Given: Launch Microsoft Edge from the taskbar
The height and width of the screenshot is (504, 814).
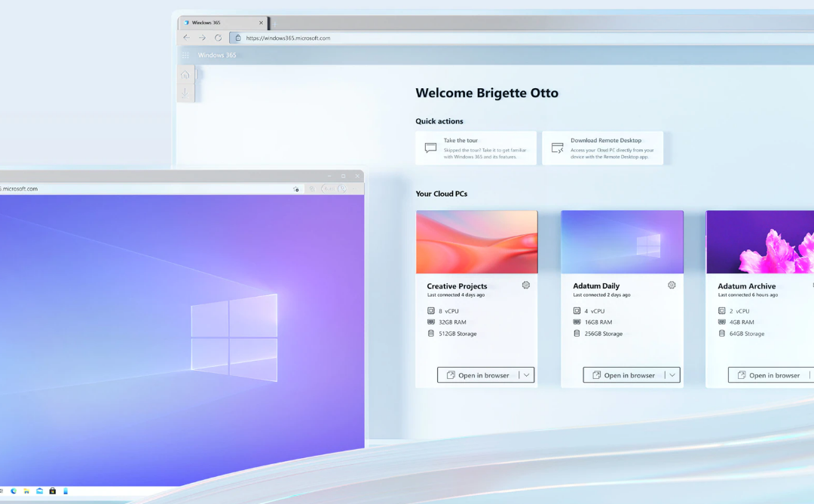Looking at the screenshot, I should click(x=14, y=490).
